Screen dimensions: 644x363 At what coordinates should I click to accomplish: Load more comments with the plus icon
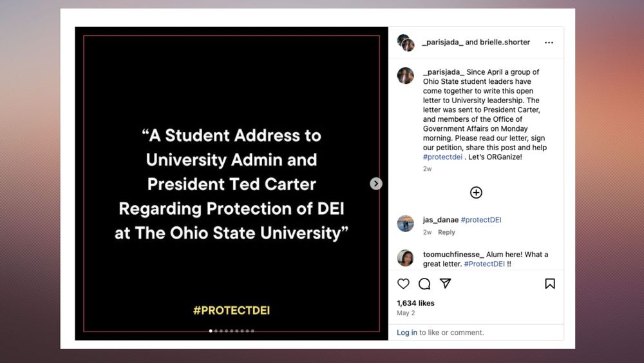476,192
